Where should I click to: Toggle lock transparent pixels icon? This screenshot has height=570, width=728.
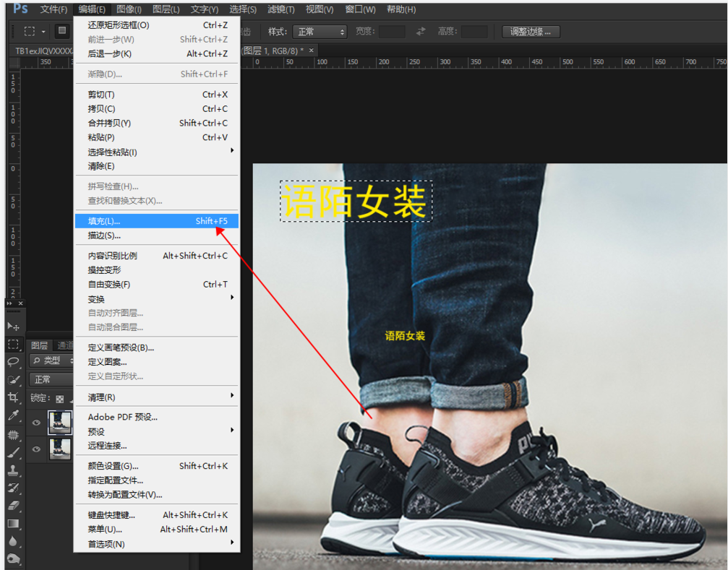tap(59, 398)
